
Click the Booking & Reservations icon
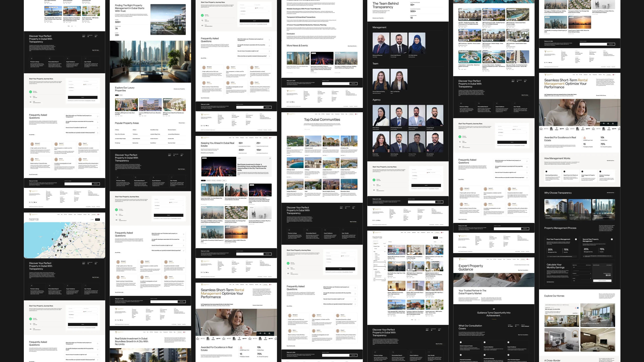546,171
